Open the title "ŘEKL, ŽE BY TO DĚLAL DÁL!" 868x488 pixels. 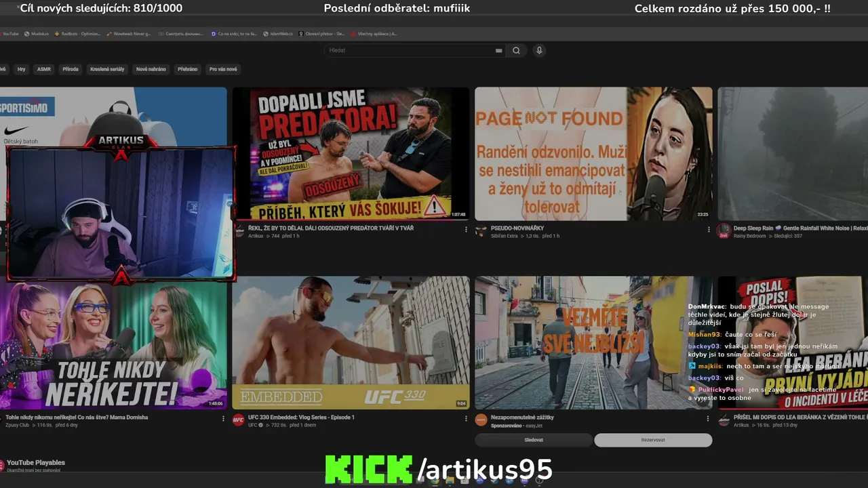tap(331, 228)
